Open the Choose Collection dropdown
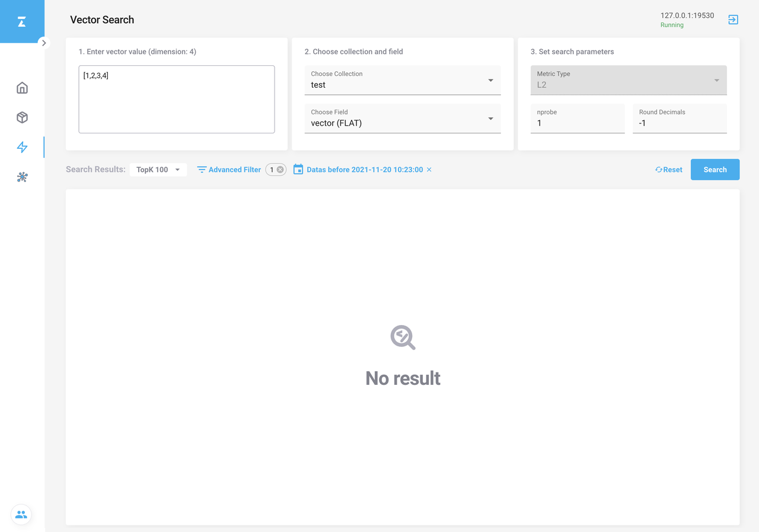The width and height of the screenshot is (759, 532). (x=403, y=80)
